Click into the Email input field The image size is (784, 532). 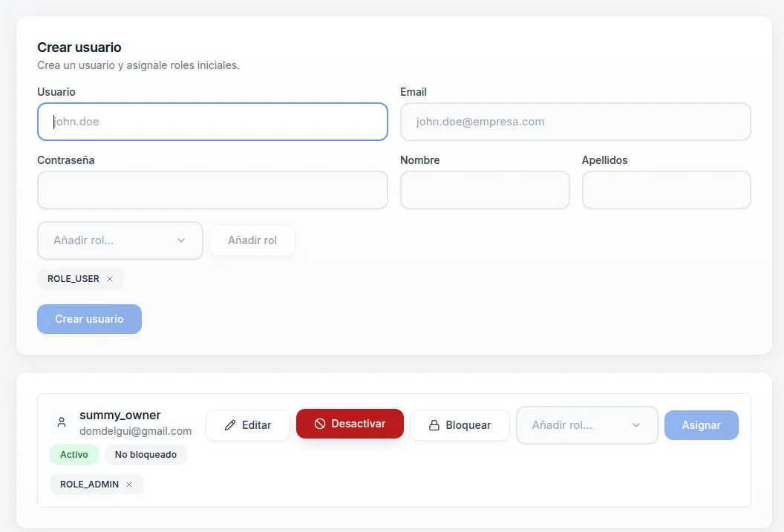575,122
